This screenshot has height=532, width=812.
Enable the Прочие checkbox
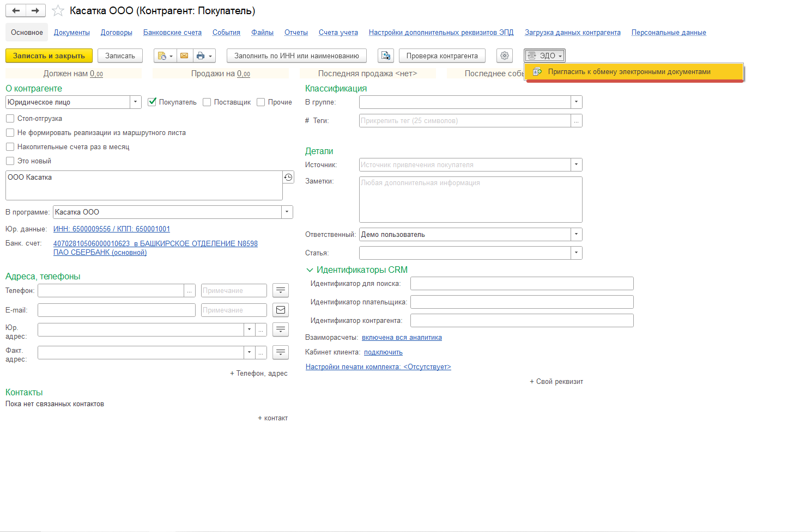pos(261,102)
